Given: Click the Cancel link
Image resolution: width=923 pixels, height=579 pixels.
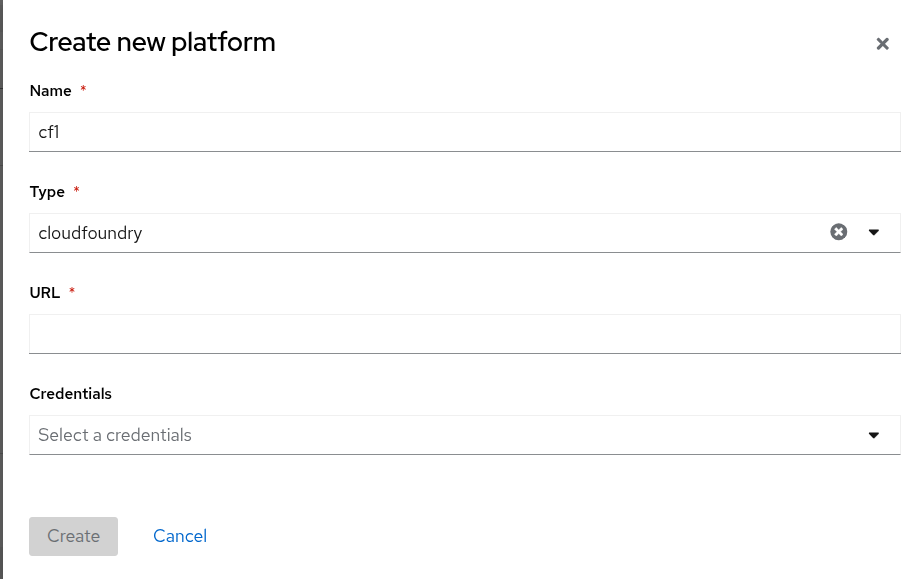Looking at the screenshot, I should point(180,536).
